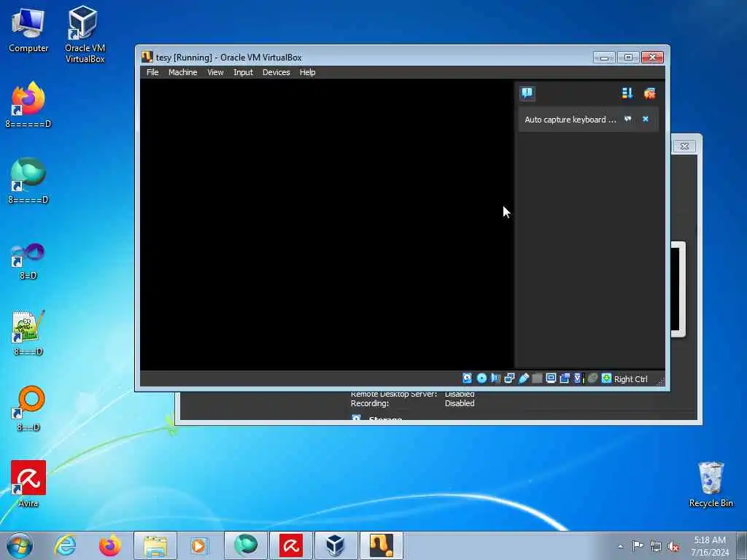Click the Right Ctrl host key label
747x560 pixels.
(x=631, y=379)
